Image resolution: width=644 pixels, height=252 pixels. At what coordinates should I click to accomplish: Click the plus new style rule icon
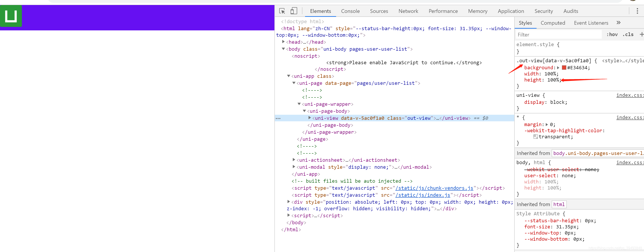[x=642, y=35]
